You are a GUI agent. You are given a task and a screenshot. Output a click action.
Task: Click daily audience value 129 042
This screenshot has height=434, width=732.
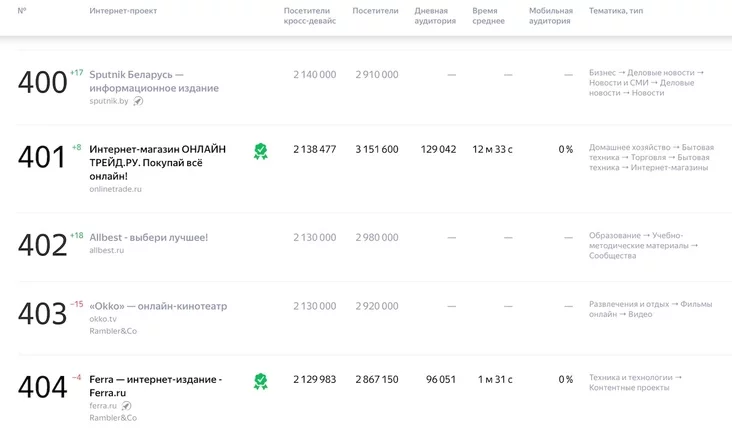(x=438, y=149)
